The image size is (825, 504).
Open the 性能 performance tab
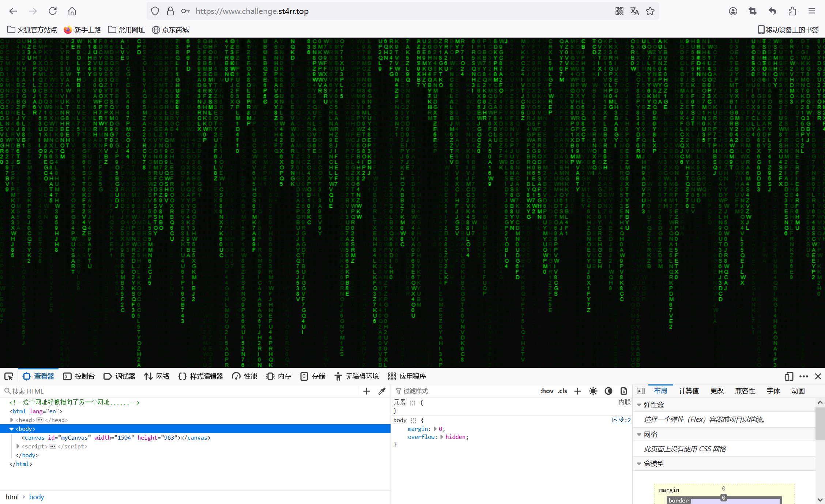245,376
